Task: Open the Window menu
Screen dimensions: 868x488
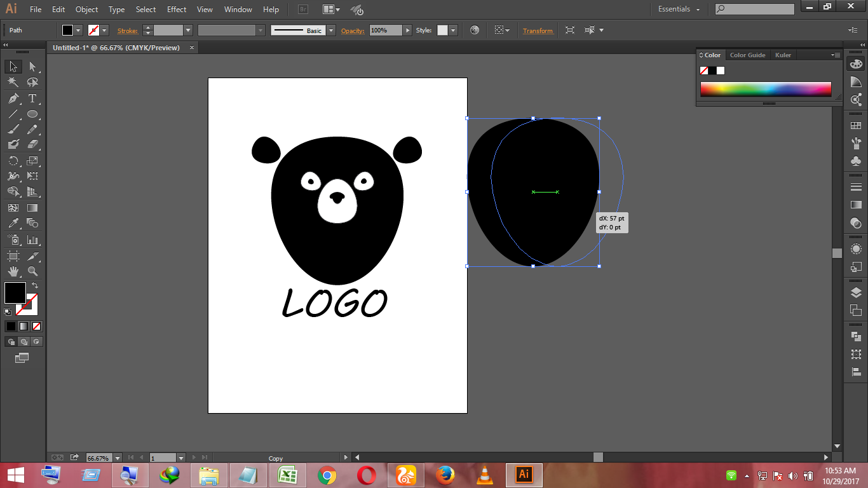Action: pos(238,10)
